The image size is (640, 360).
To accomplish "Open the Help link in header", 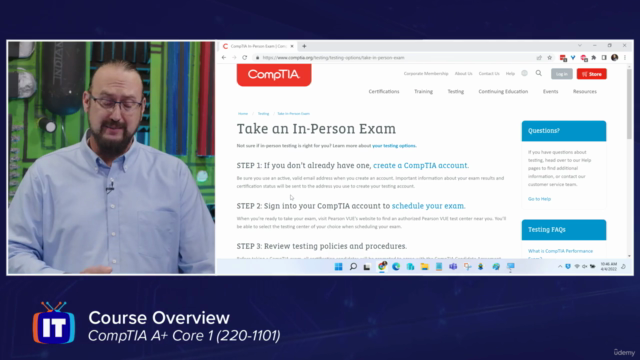I will pos(510,73).
